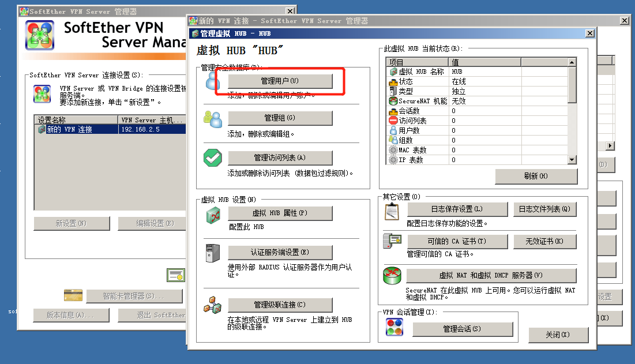Click the trusted CA certificate icon
The width and height of the screenshot is (635, 364).
(392, 241)
